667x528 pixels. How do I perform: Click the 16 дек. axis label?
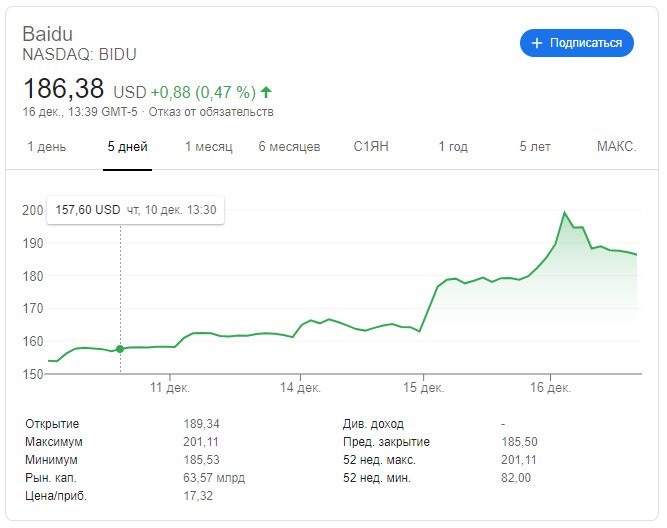click(x=550, y=388)
